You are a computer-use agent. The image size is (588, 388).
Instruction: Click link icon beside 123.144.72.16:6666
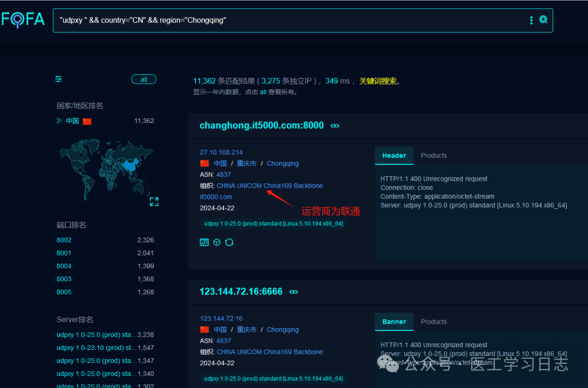pyautogui.click(x=293, y=292)
